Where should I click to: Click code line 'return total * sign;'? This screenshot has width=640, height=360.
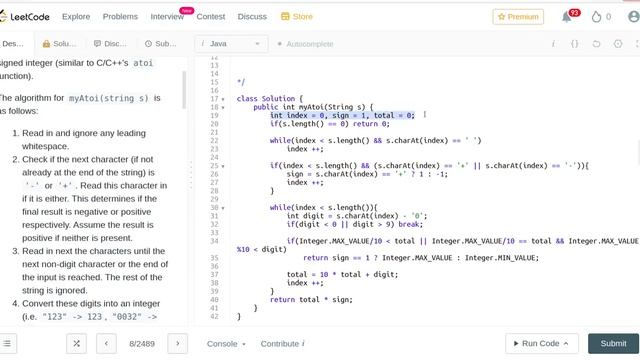311,300
